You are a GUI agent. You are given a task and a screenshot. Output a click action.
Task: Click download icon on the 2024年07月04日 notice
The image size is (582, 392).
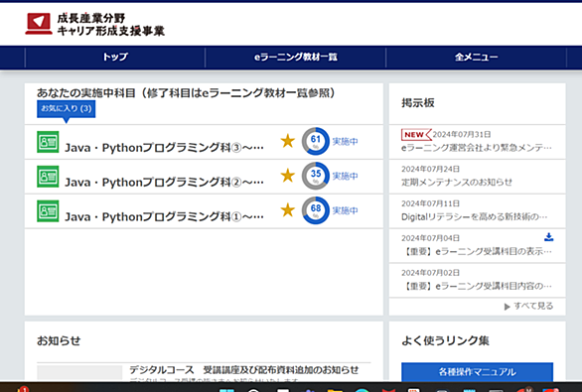(x=548, y=237)
